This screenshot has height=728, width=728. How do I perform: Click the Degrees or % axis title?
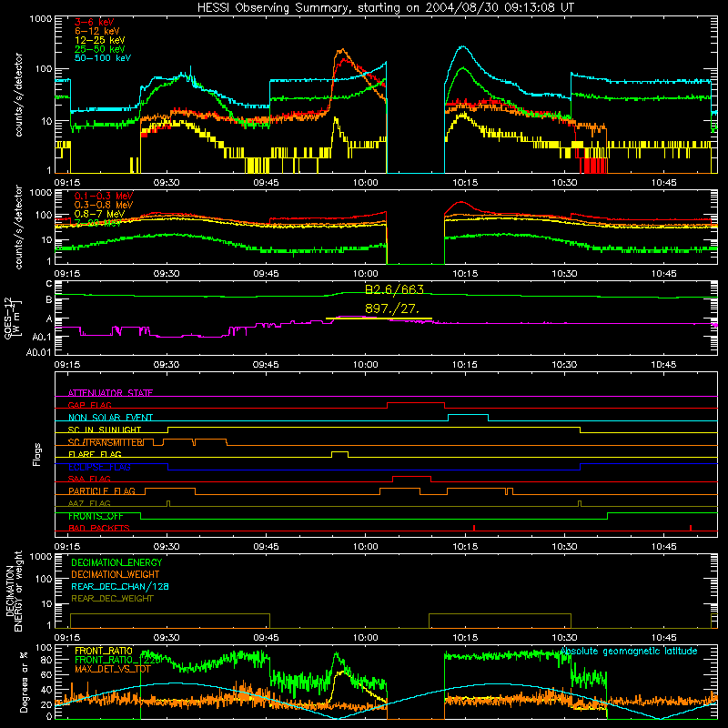[x=24, y=682]
